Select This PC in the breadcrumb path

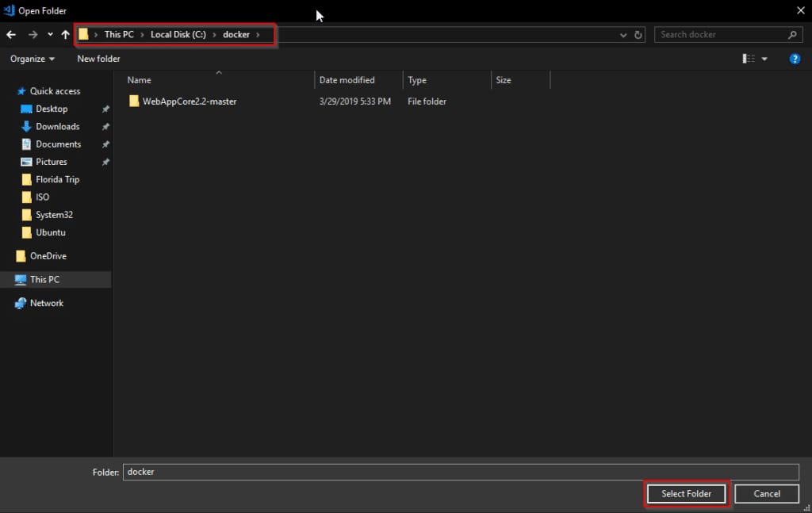119,34
